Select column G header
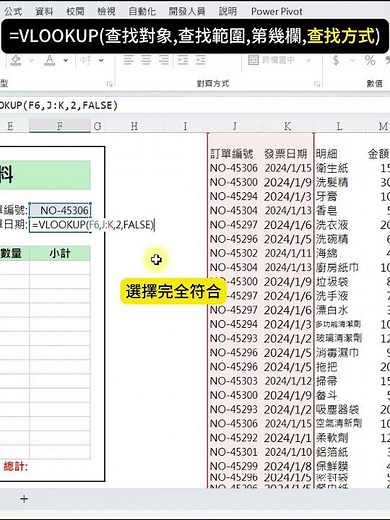 (98, 126)
